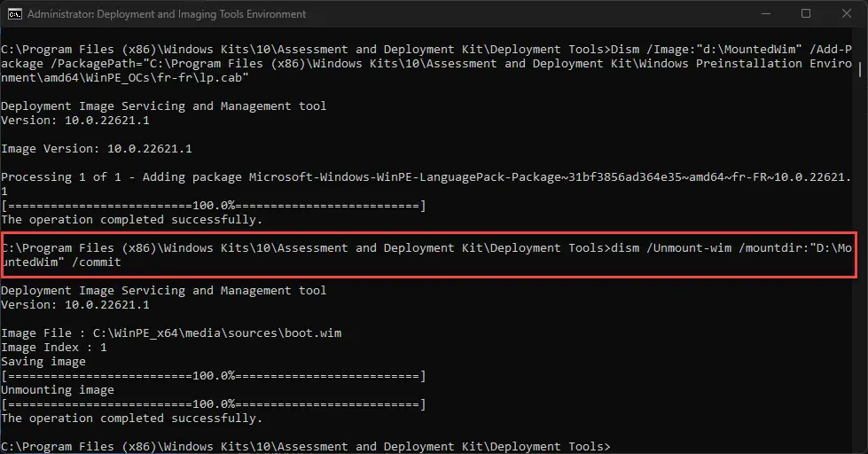Click the second 'Version: 10.0.22621.1' line
The image size is (868, 454).
click(75, 304)
